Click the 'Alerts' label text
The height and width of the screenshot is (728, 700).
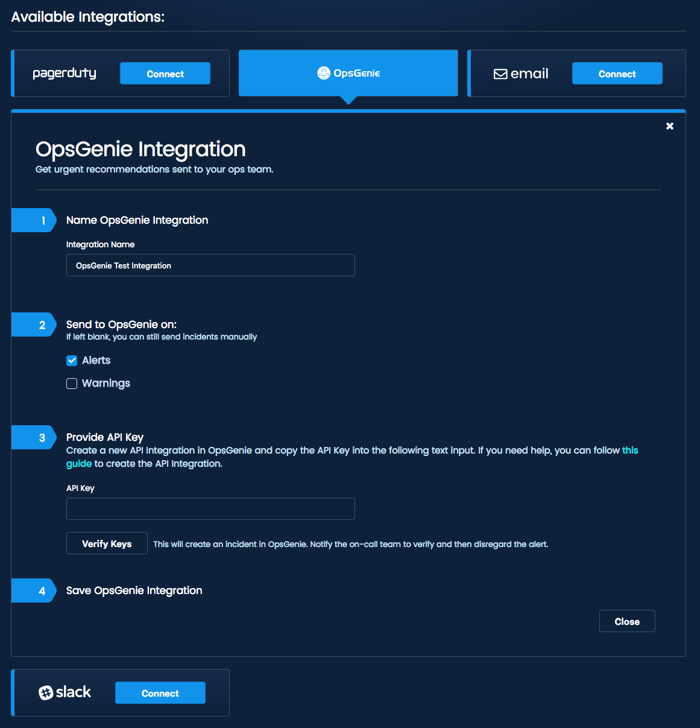pos(96,361)
